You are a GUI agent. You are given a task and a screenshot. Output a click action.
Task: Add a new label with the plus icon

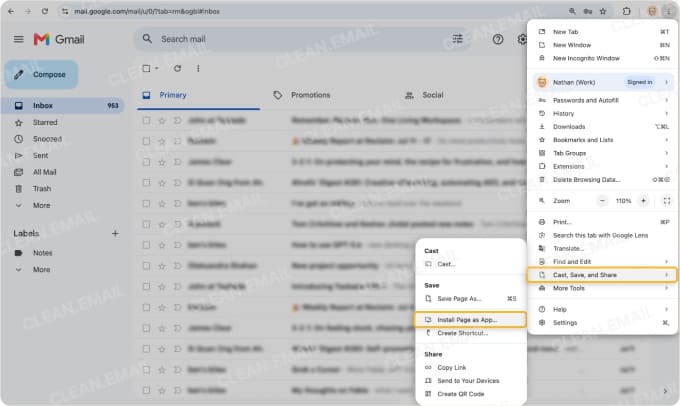(x=115, y=233)
